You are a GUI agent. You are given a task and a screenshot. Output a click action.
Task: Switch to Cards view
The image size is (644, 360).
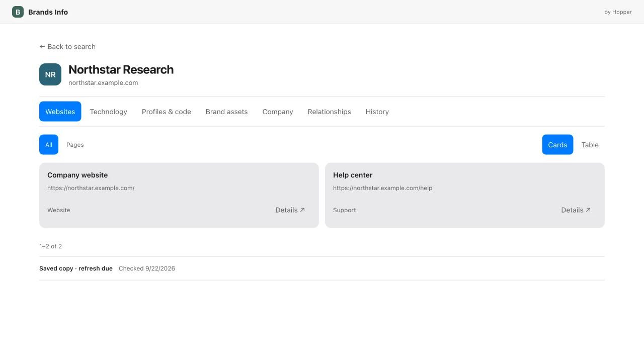point(557,145)
